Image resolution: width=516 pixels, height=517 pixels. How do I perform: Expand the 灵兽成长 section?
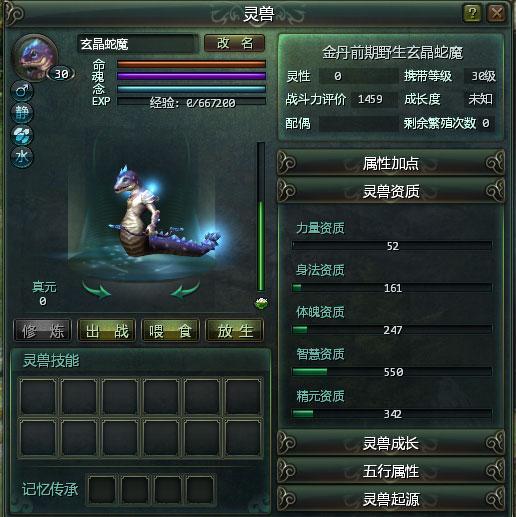tap(391, 443)
